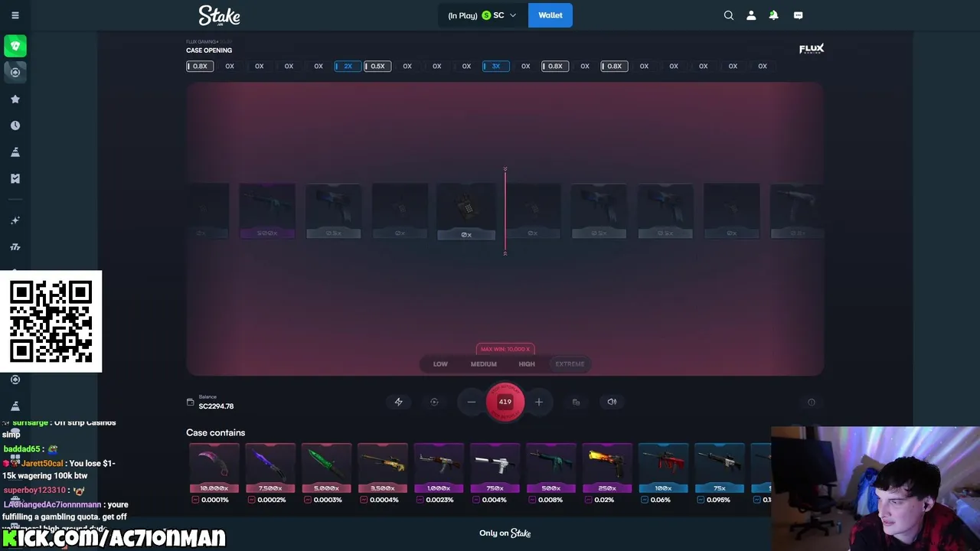The height and width of the screenshot is (551, 980).
Task: Open the Slots 777 sidebar icon
Action: (15, 247)
